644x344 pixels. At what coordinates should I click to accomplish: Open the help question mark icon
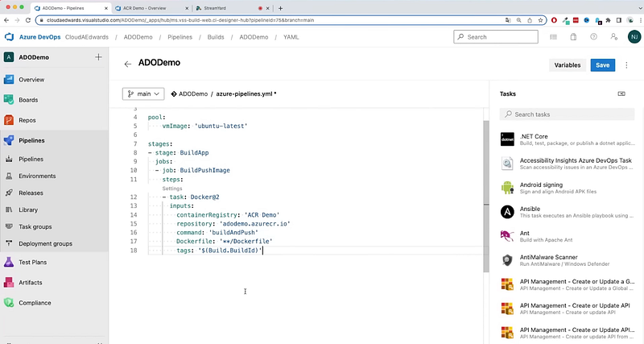593,37
